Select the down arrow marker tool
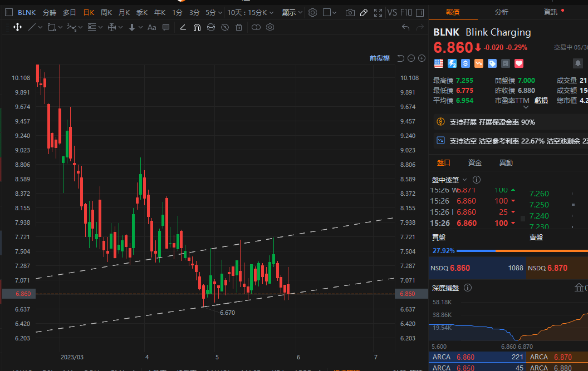588x371 pixels. click(131, 27)
